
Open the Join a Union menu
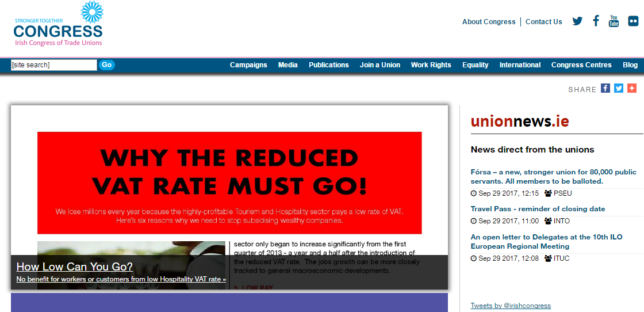click(x=380, y=65)
